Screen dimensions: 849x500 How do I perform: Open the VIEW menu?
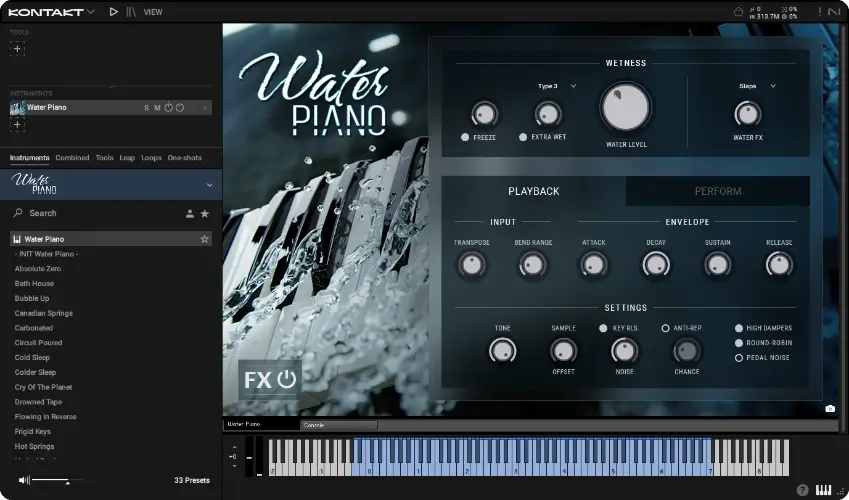(153, 12)
